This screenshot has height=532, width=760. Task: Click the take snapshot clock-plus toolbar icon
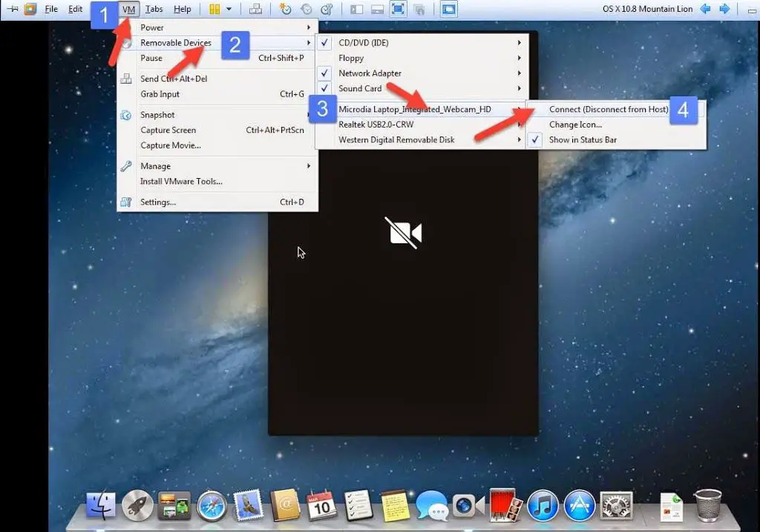(x=286, y=9)
